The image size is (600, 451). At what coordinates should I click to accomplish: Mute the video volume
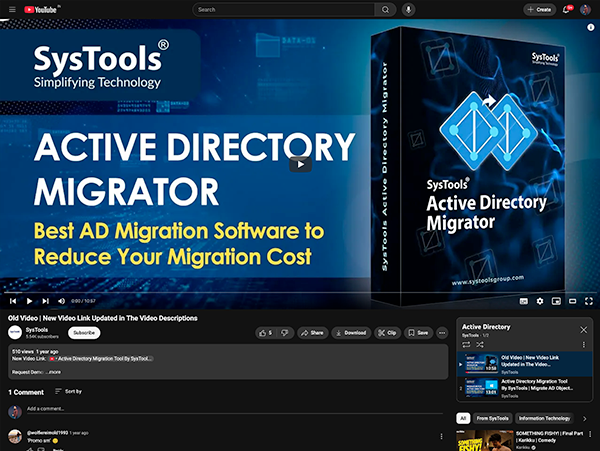point(61,301)
